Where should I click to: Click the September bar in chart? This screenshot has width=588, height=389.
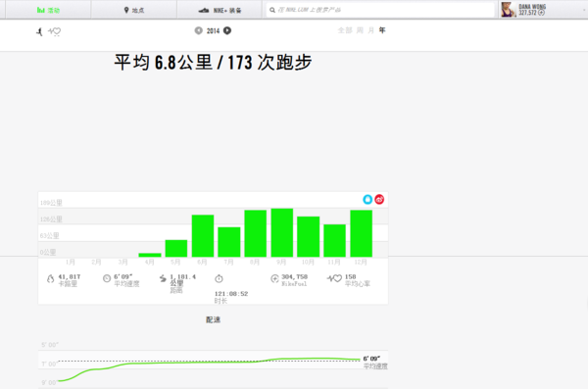tap(281, 232)
